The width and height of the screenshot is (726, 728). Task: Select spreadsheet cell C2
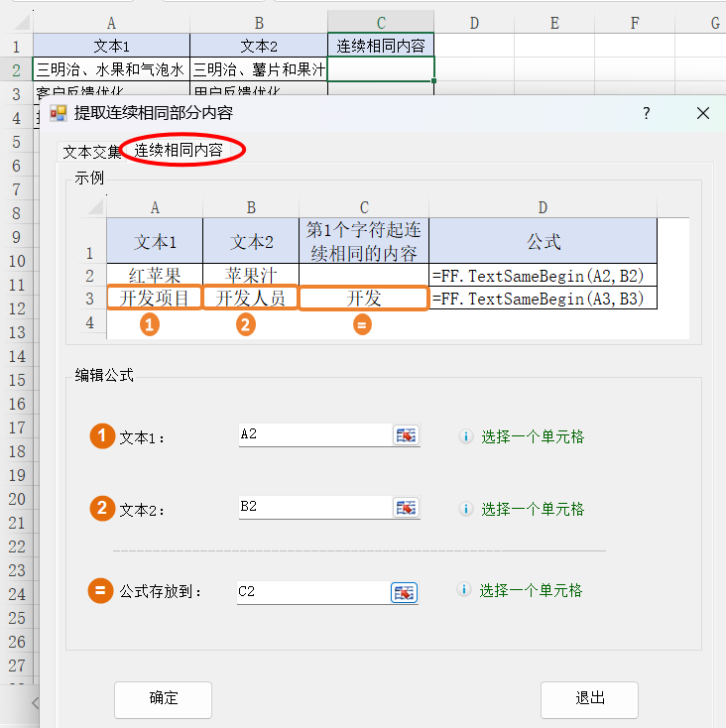tap(381, 69)
